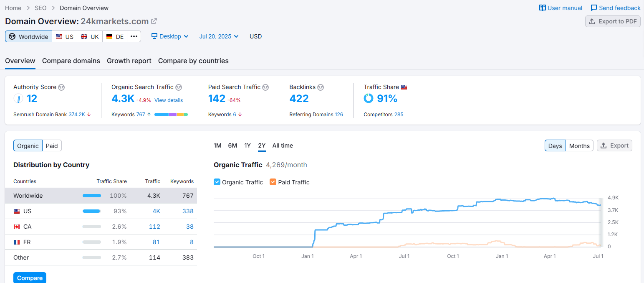
Task: Click the Authority Score gauge icon
Action: tap(18, 99)
